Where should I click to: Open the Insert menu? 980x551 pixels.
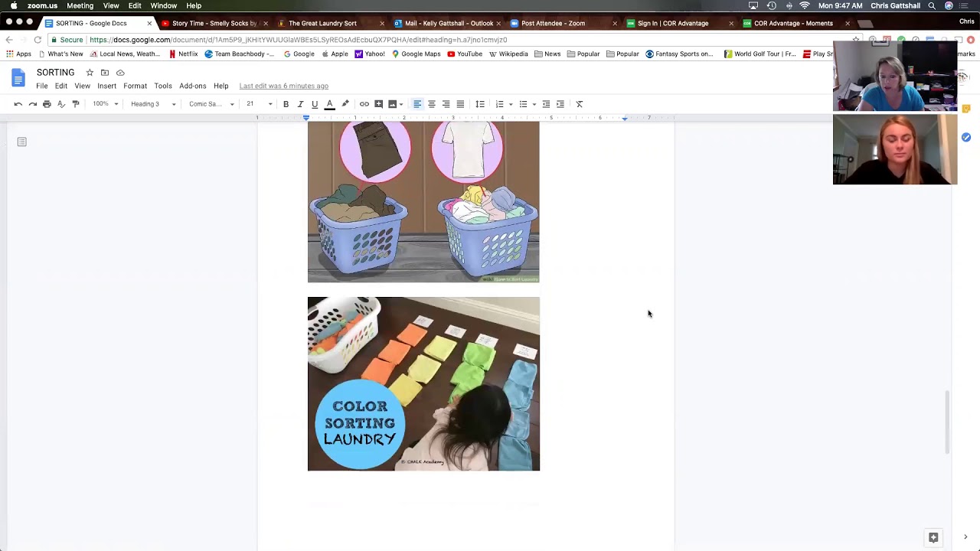coord(106,86)
